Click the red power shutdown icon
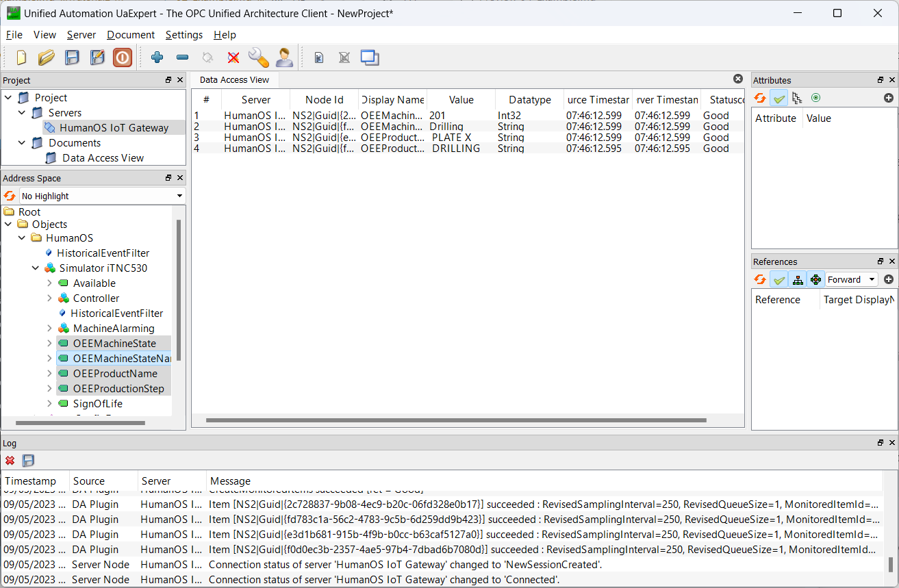Screen dimensions: 899x588 [123, 57]
